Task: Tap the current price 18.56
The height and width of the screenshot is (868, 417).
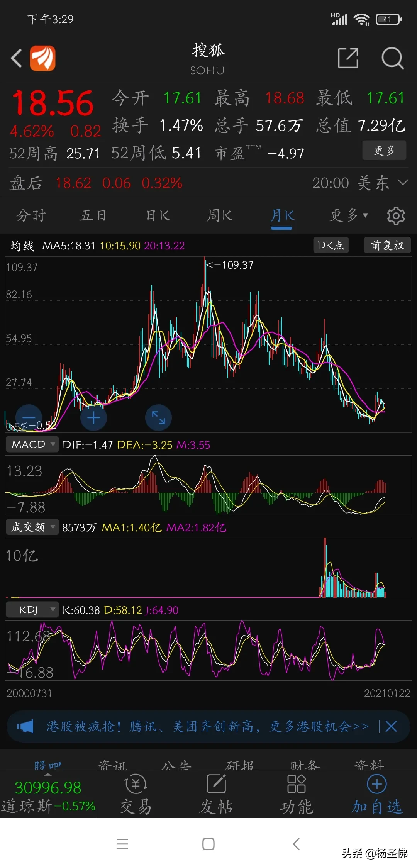Action: pos(53,103)
